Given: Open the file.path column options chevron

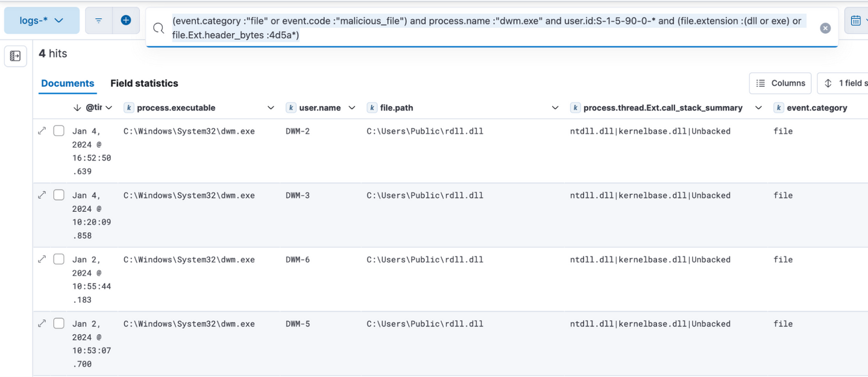Looking at the screenshot, I should click(x=555, y=108).
